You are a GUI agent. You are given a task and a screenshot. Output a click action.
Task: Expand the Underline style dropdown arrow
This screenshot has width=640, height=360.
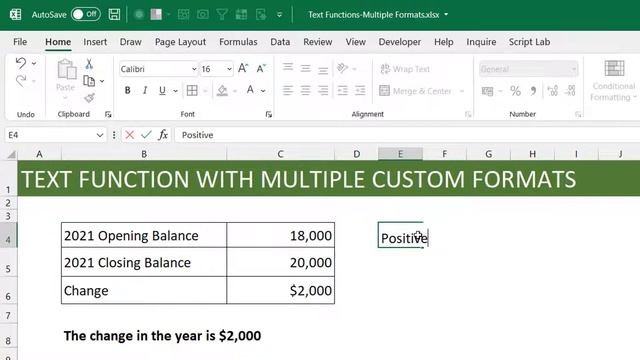176,91
